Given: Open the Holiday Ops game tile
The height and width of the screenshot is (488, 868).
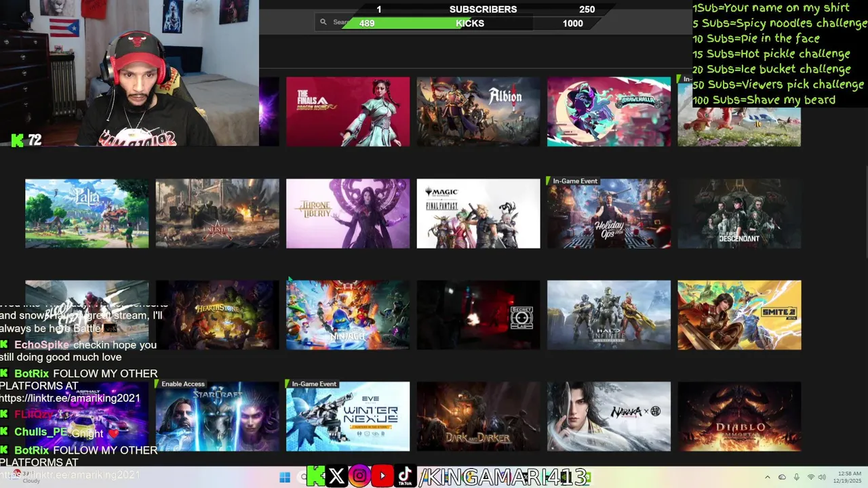Looking at the screenshot, I should click(x=609, y=213).
